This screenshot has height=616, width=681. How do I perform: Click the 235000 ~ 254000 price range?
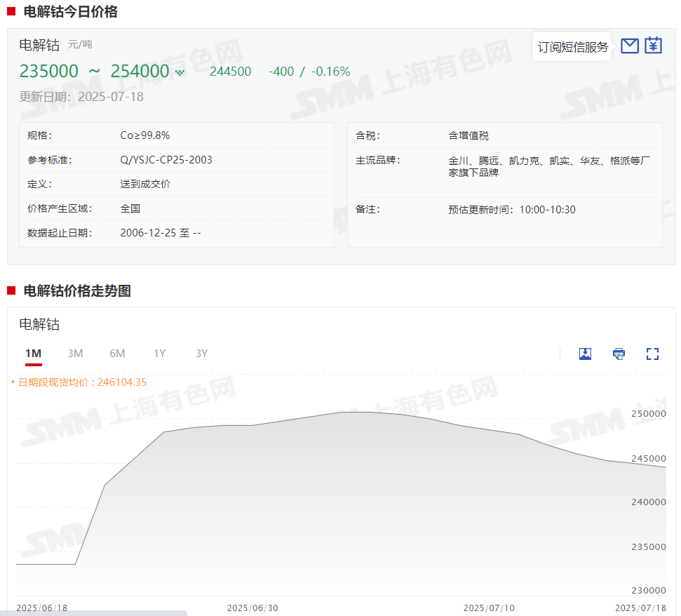[94, 71]
